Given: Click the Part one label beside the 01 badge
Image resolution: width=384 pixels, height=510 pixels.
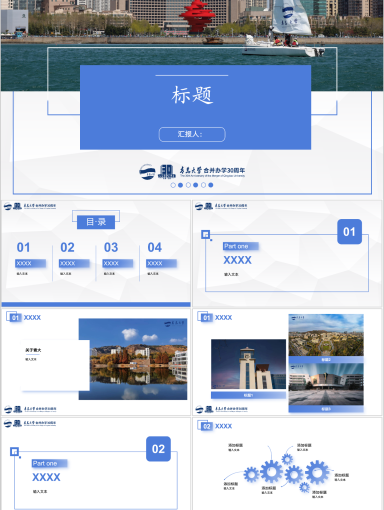Looking at the screenshot, I should (241, 246).
